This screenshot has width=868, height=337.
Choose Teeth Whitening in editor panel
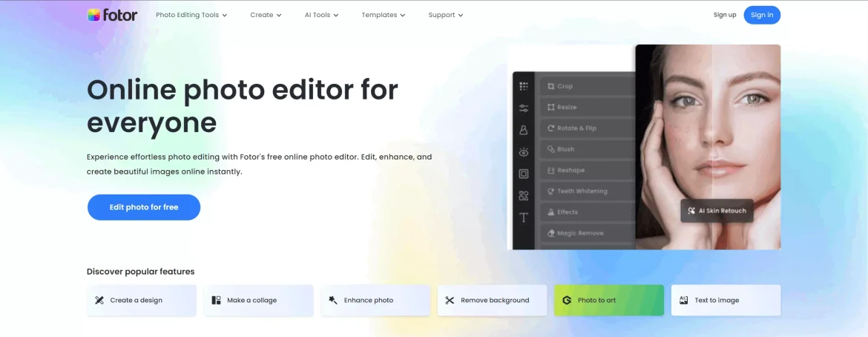click(x=588, y=192)
